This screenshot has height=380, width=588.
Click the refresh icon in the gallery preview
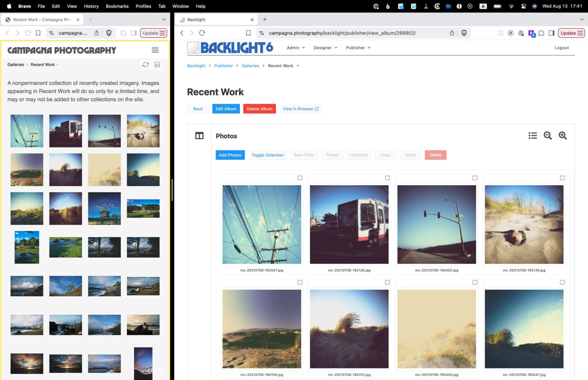[x=145, y=65]
